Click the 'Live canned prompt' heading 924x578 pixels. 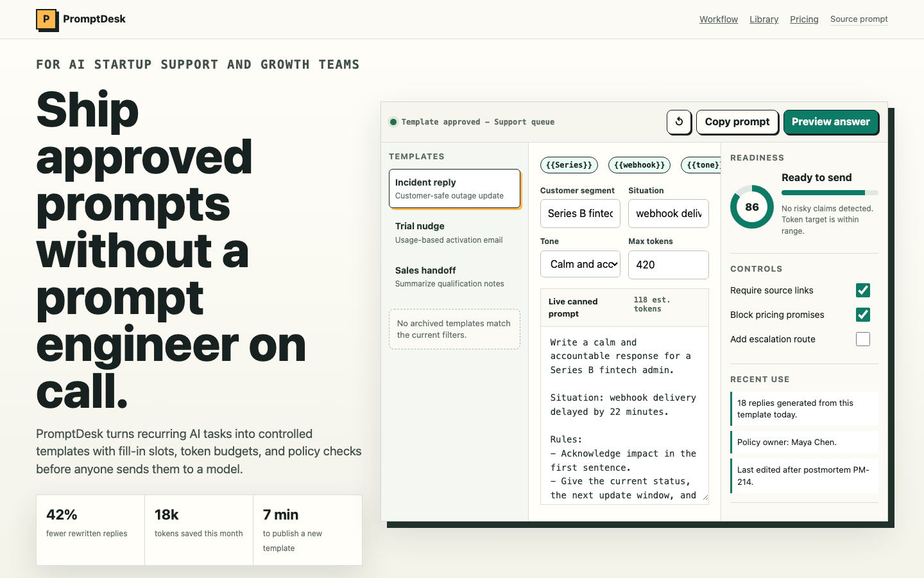tap(573, 308)
